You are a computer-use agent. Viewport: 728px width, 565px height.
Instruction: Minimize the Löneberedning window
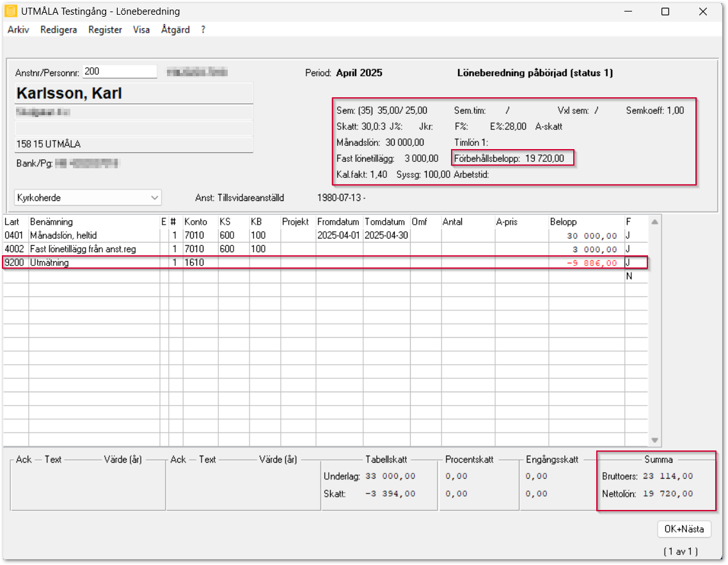pyautogui.click(x=627, y=12)
